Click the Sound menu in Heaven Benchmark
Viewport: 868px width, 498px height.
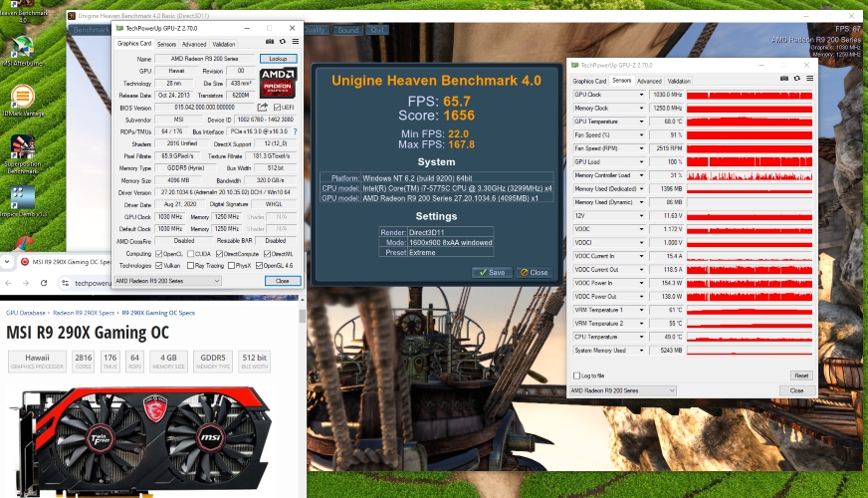348,30
